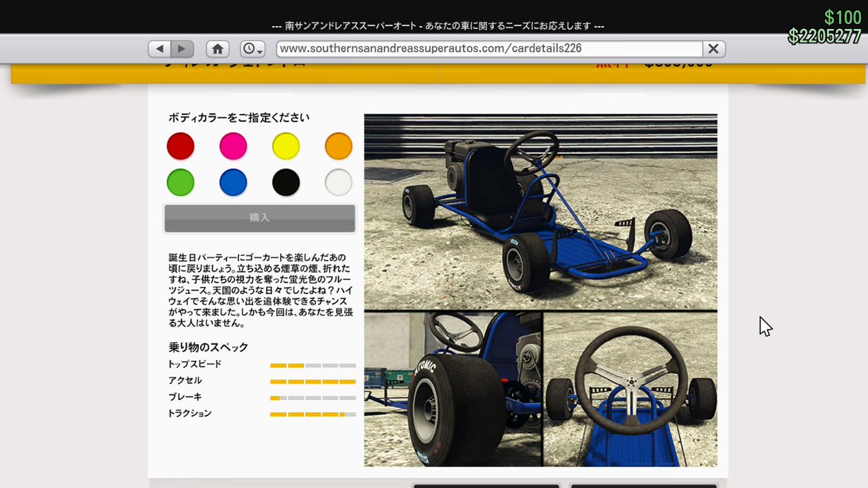Pick the green body color swatch

pyautogui.click(x=181, y=182)
